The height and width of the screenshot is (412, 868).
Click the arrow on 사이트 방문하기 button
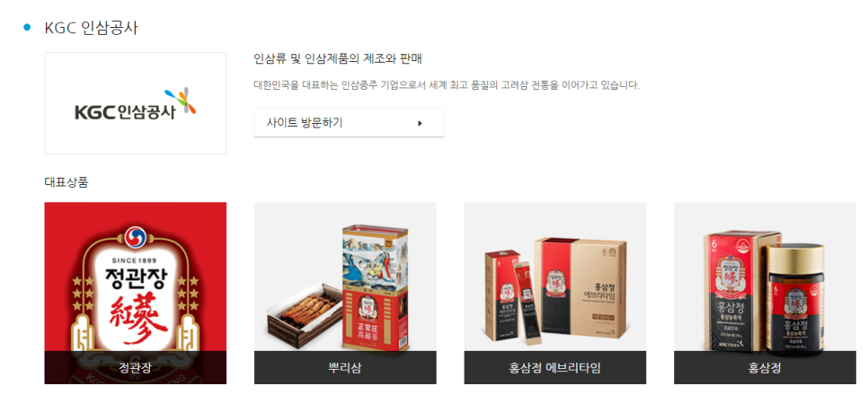421,123
